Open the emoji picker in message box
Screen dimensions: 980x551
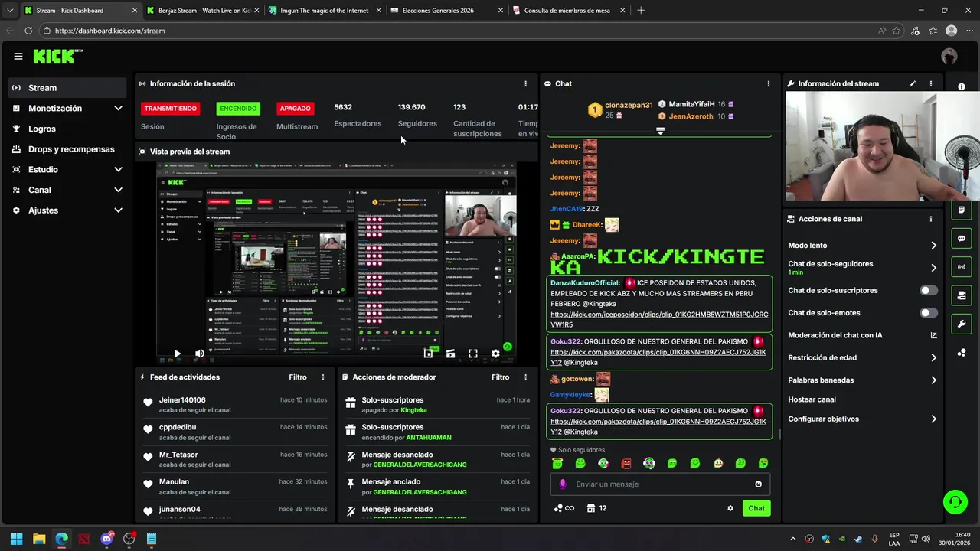(x=759, y=484)
